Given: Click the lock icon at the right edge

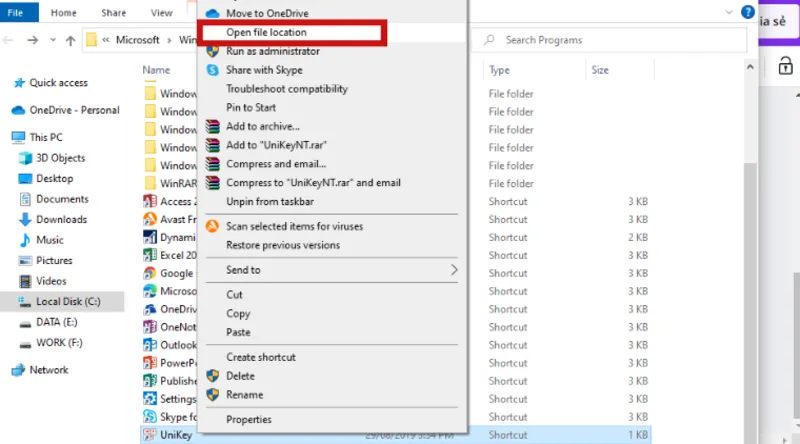Looking at the screenshot, I should point(785,66).
